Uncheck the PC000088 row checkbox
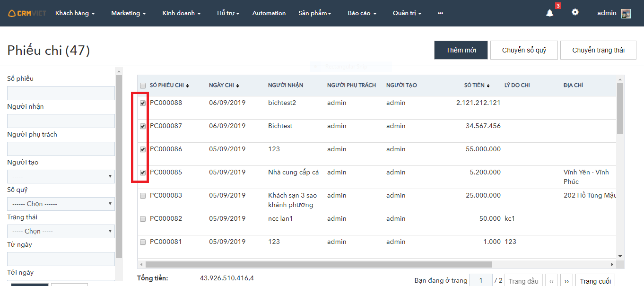Screen dimensions: 644x286 click(143, 103)
